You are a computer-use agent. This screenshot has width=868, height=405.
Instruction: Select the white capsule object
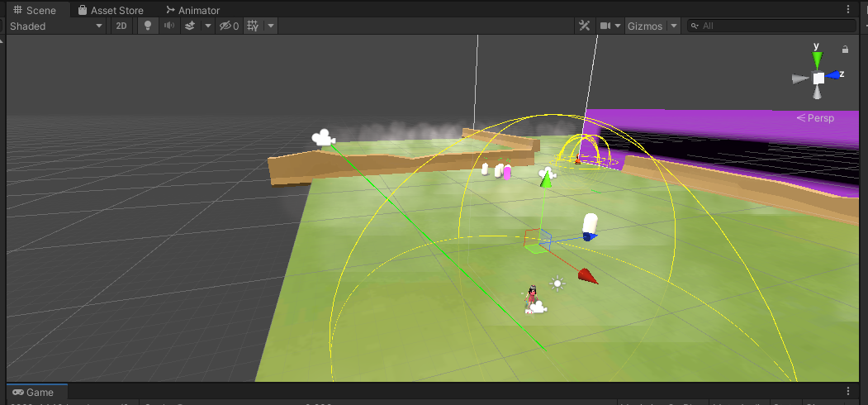coord(591,223)
